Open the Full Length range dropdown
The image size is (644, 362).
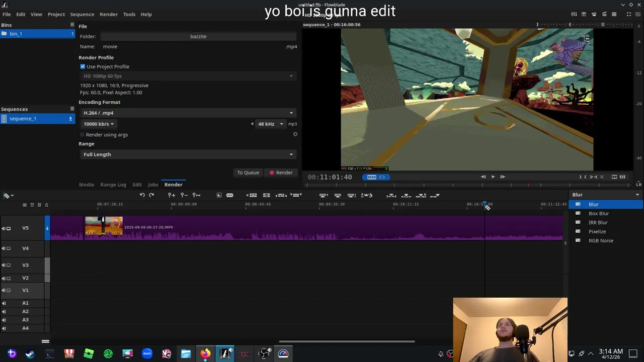click(x=188, y=154)
